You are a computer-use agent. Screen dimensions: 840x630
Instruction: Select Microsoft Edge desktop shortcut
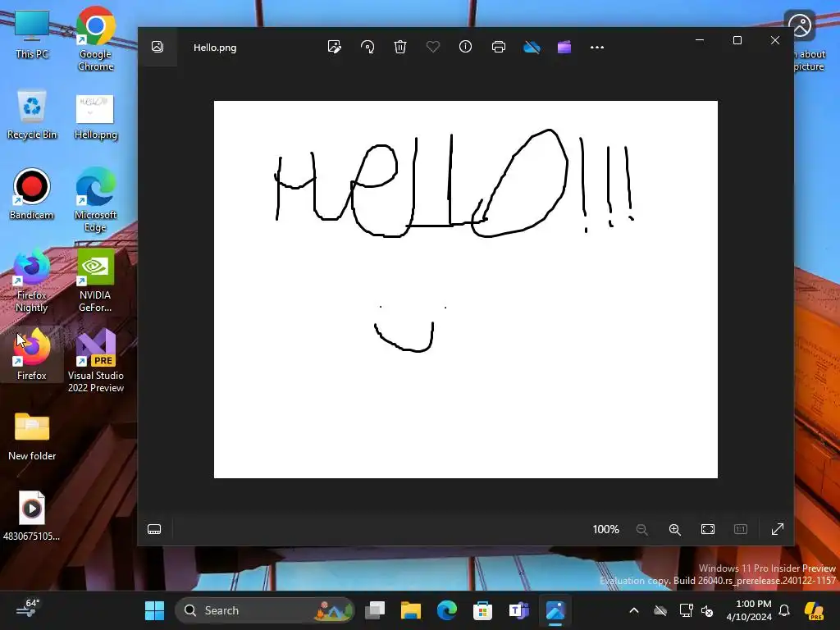click(95, 199)
